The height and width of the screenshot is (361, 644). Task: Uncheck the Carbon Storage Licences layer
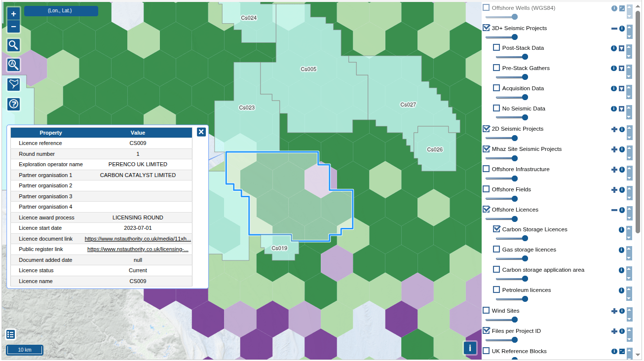496,229
